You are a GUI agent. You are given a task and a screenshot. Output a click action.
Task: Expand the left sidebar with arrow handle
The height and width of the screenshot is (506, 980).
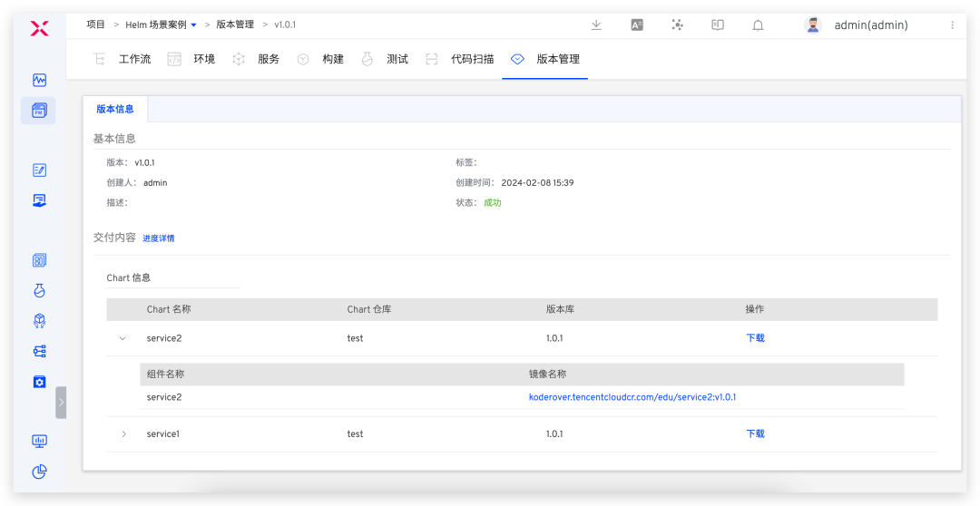click(61, 403)
